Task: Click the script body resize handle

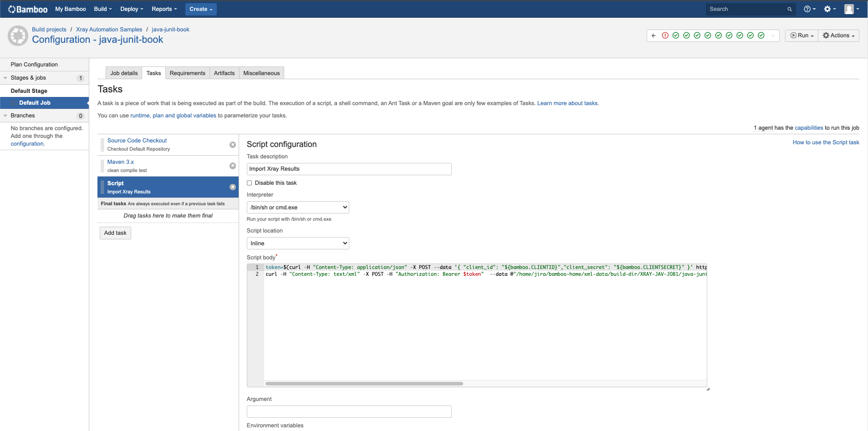Action: tap(708, 389)
